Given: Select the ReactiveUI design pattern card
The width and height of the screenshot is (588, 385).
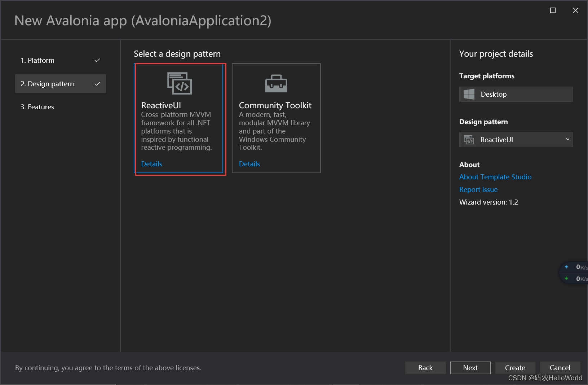Looking at the screenshot, I should point(179,119).
